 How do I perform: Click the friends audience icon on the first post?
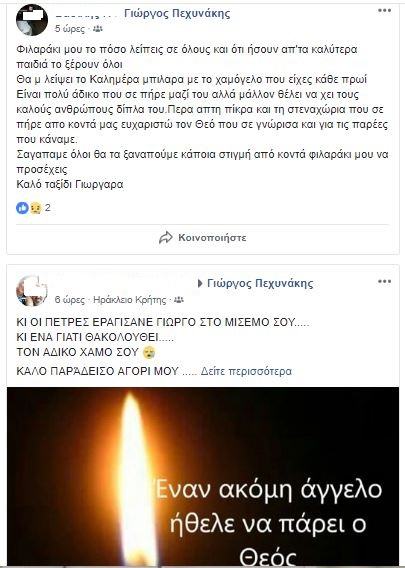click(x=98, y=29)
